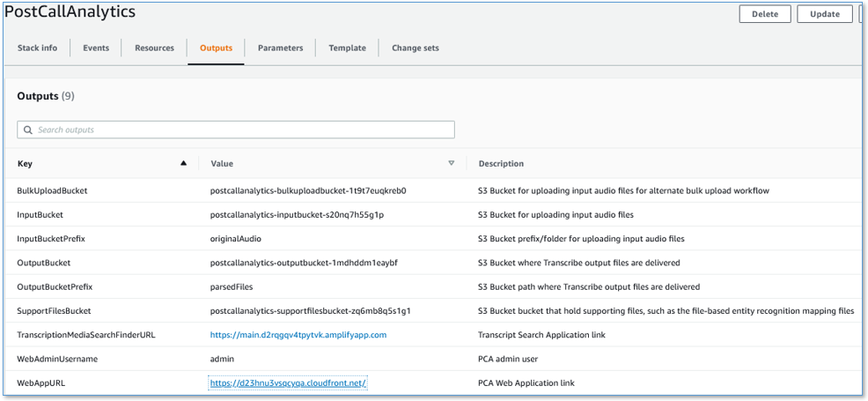Image resolution: width=868 pixels, height=401 pixels.
Task: Open the cloudfront.net PCA web app link
Action: click(x=289, y=383)
